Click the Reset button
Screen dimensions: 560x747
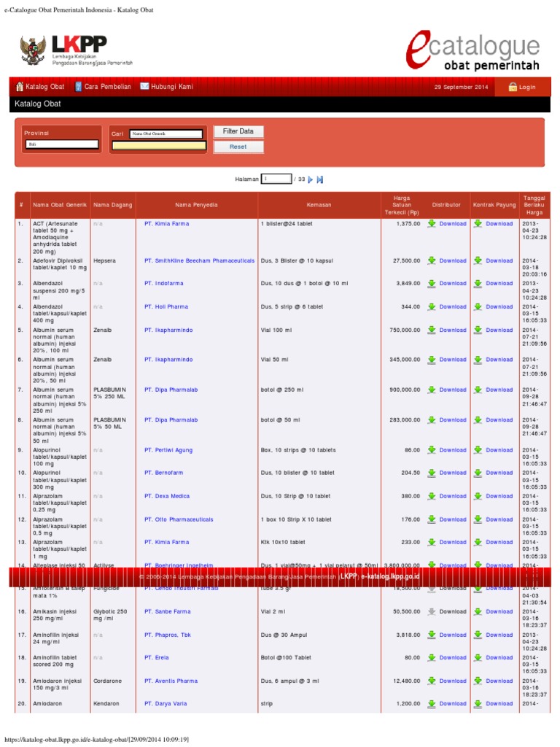[x=238, y=147]
